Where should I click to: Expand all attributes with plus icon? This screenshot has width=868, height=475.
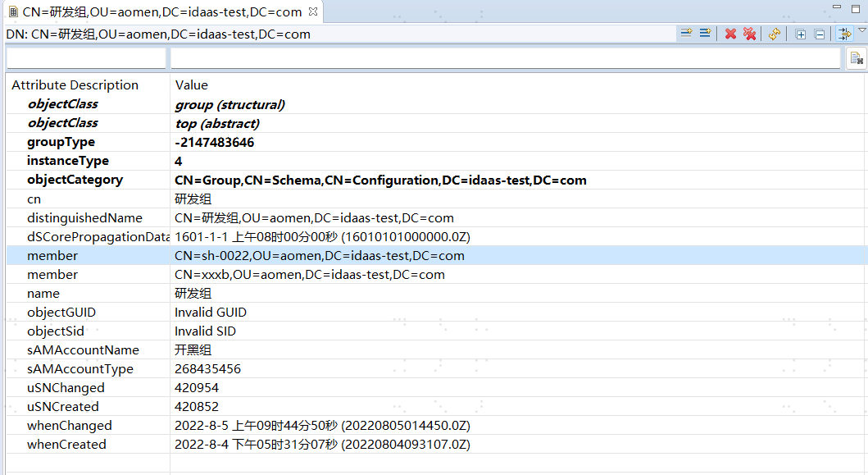pos(801,34)
